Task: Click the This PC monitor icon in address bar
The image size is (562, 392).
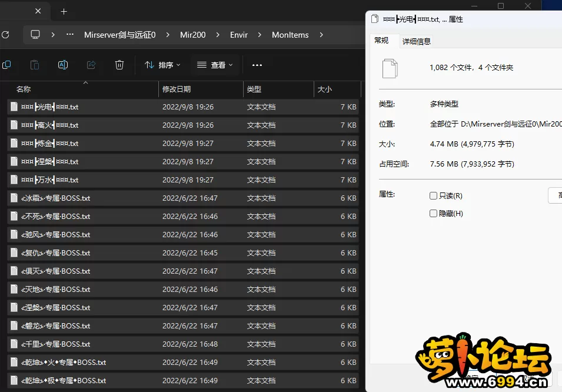Action: coord(35,35)
